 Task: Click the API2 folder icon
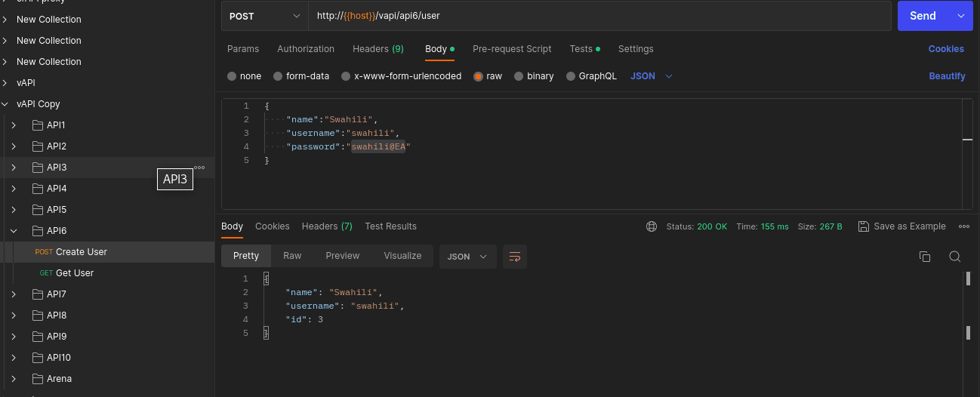[x=37, y=146]
